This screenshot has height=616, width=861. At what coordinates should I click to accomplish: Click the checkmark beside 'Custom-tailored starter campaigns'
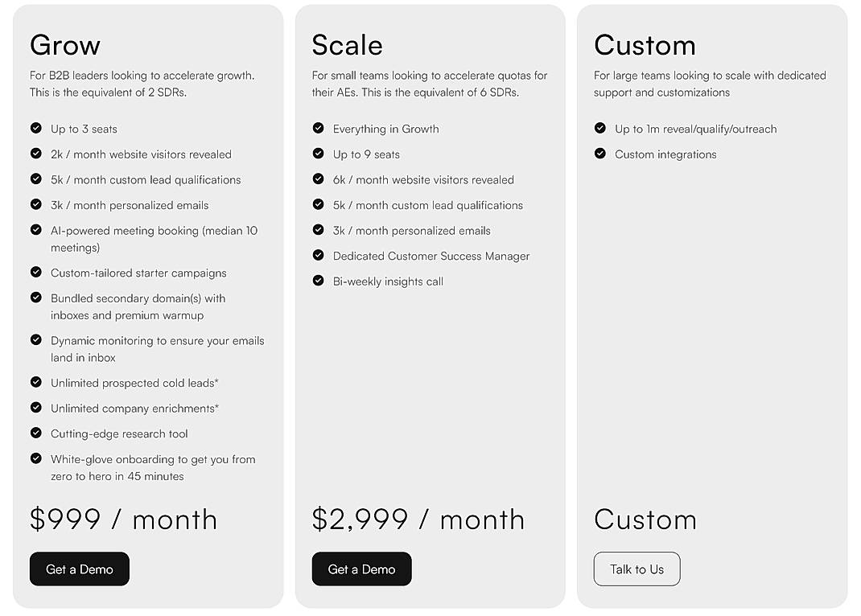[x=35, y=273]
